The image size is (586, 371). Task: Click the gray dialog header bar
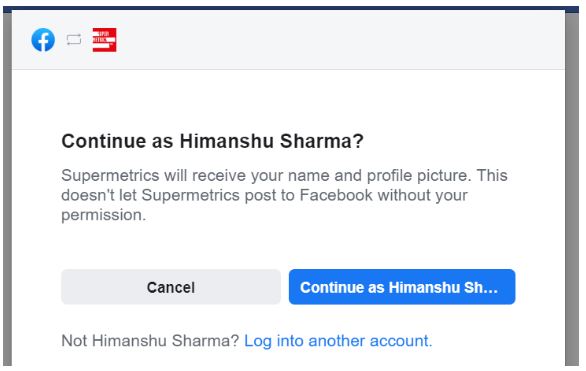288,40
